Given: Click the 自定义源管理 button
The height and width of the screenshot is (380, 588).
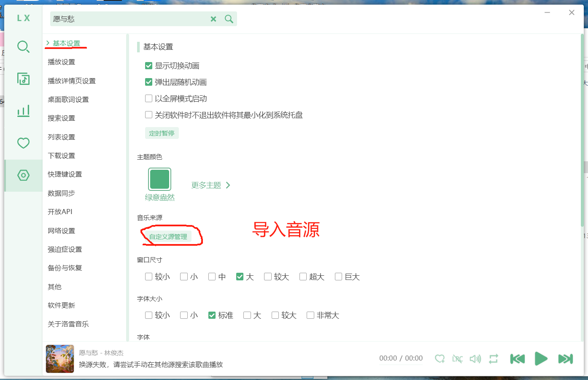Looking at the screenshot, I should click(x=168, y=237).
